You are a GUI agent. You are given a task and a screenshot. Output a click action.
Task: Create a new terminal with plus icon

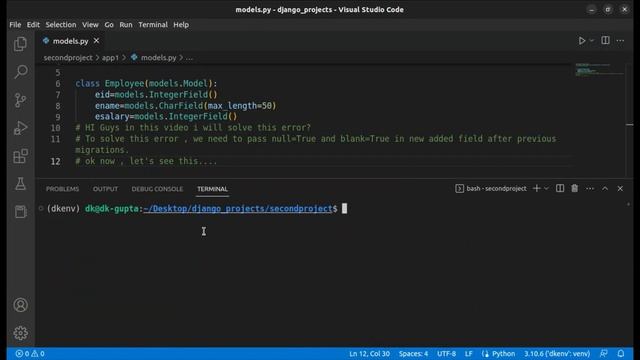(537, 189)
